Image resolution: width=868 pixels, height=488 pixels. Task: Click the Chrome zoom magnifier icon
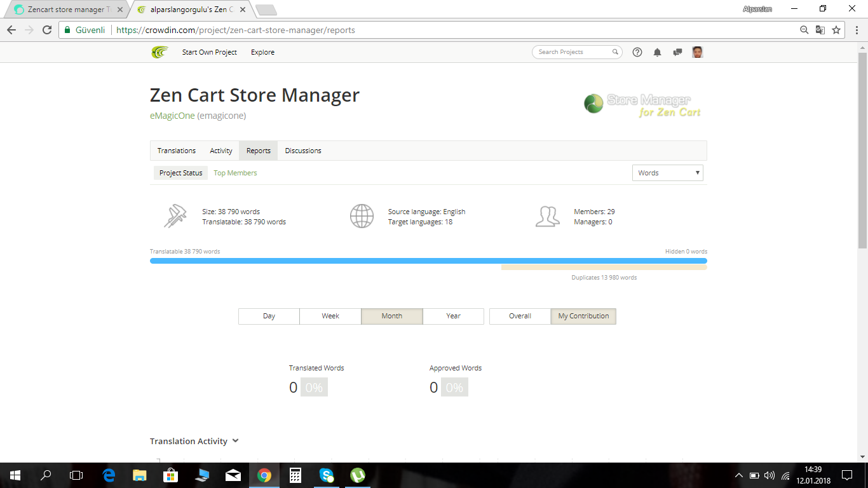point(804,30)
